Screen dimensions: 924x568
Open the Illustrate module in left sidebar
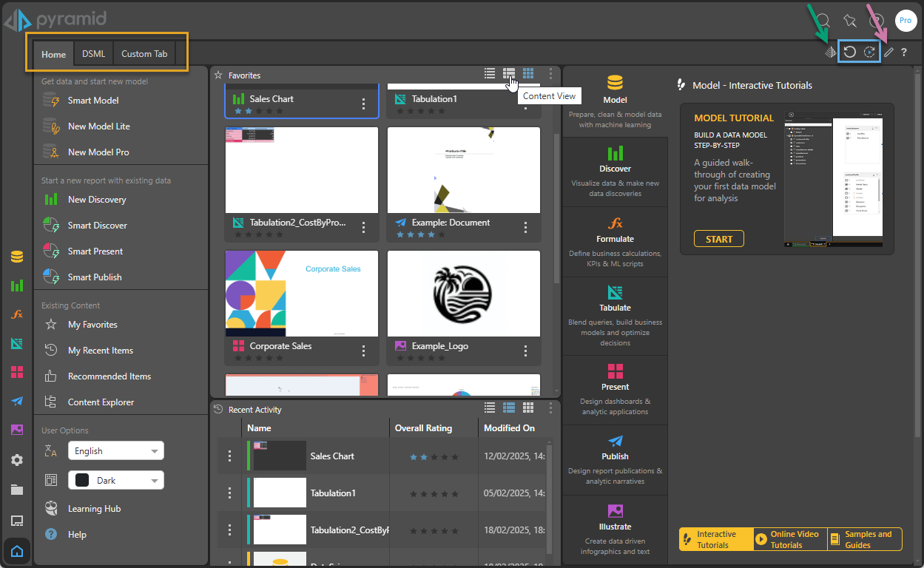(x=17, y=430)
